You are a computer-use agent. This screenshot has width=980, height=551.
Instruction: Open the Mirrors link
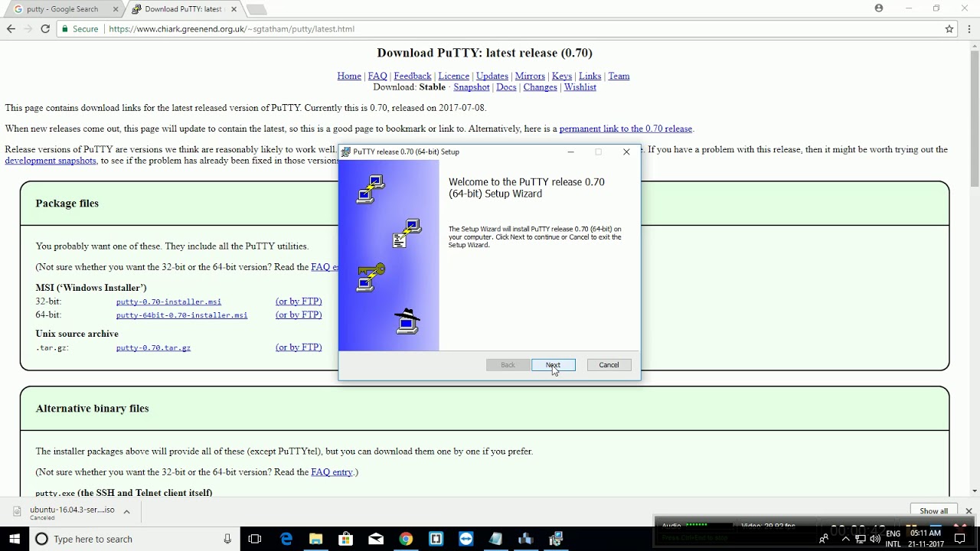pos(530,76)
